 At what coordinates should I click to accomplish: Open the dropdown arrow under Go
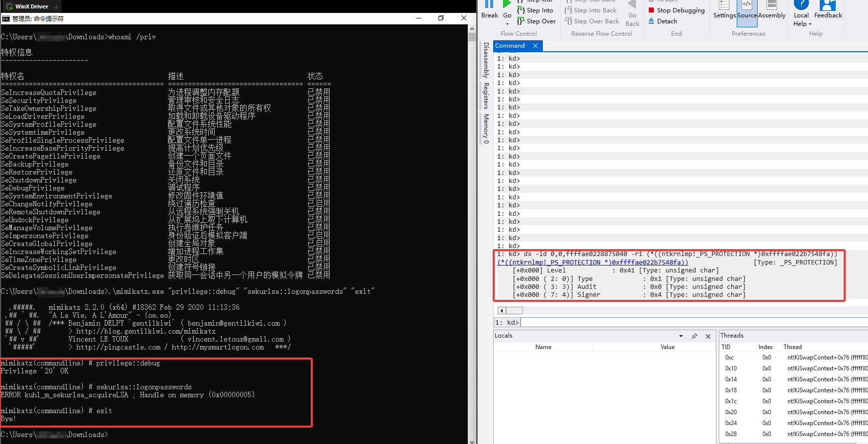[x=507, y=23]
